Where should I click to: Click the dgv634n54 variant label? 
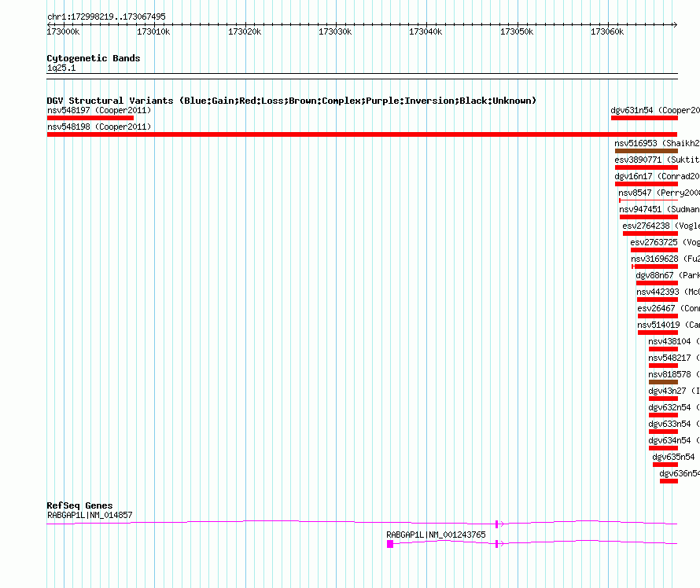[x=674, y=440]
